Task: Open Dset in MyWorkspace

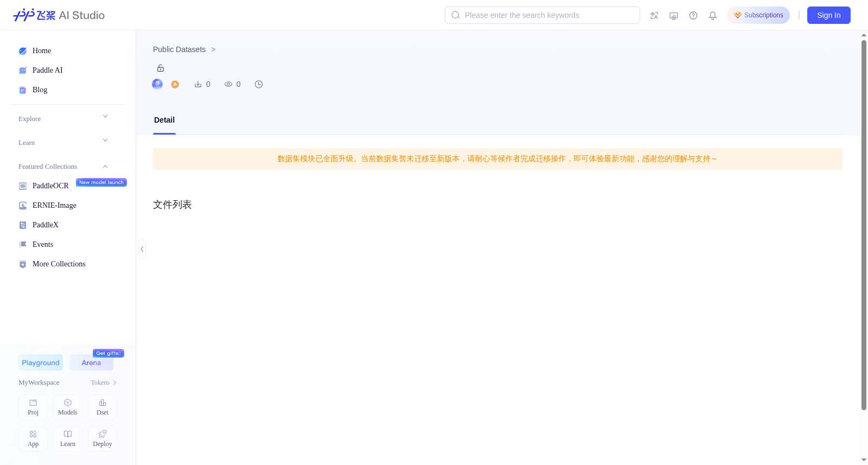Action: click(103, 407)
